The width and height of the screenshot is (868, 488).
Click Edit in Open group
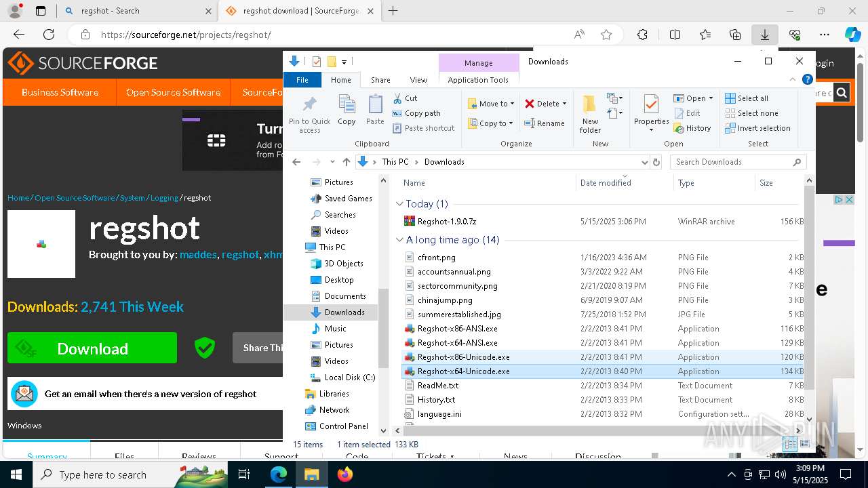687,113
